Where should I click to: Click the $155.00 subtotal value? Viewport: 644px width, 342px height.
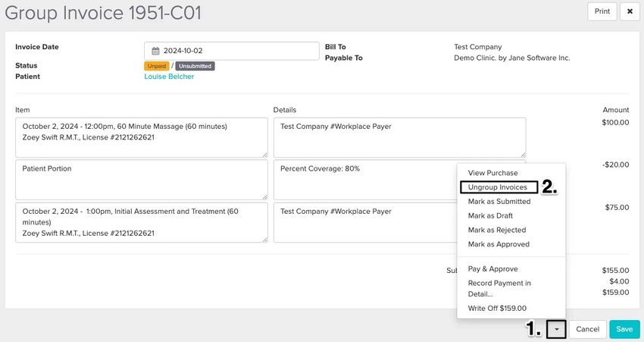tap(615, 271)
